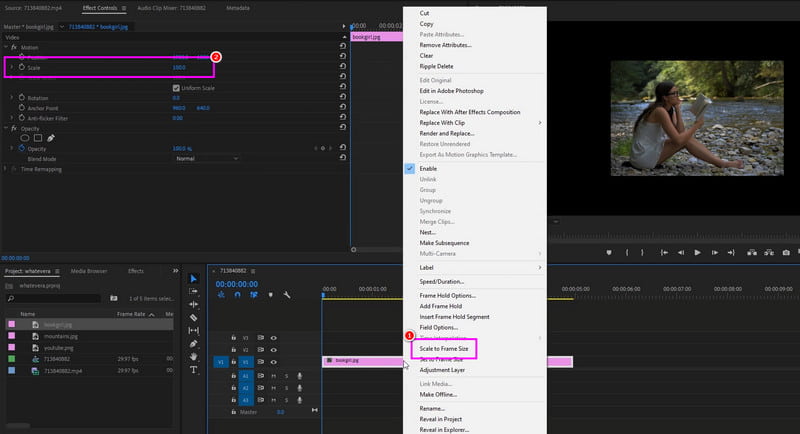Click timeline playhead timecode 00:00:00:00
Screen dimensions: 800x434
coord(236,284)
